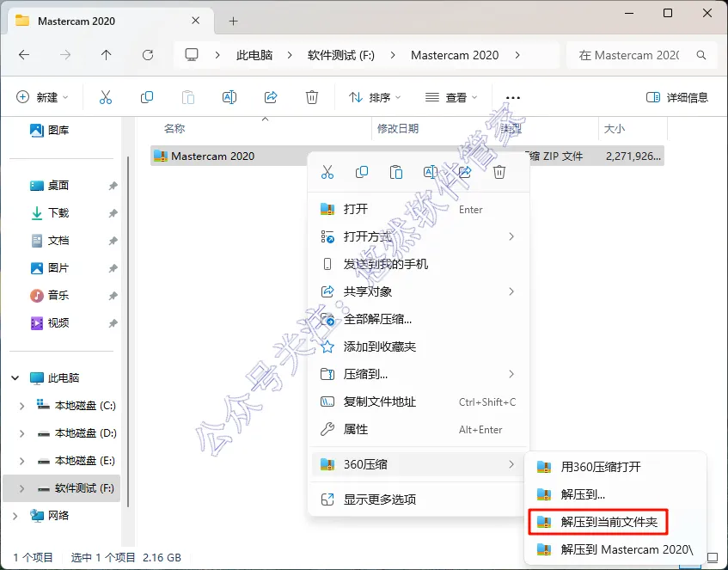The image size is (728, 570).
Task: Sort by 修改日期 column header
Action: [x=398, y=128]
